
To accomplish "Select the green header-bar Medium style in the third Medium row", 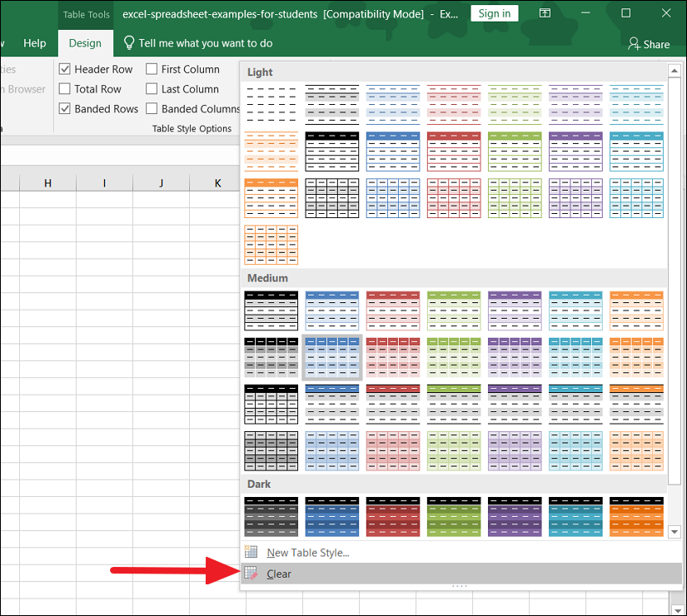I will 454,405.
